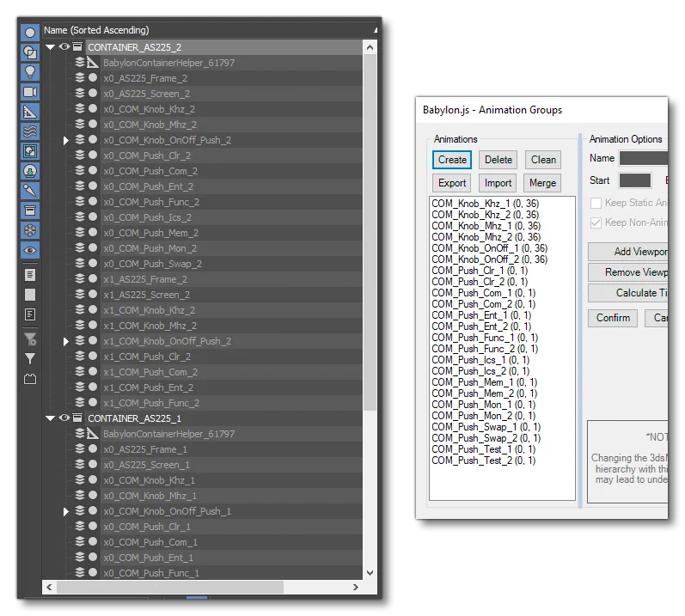685x616 pixels.
Task: Click container icon beside CONTAINER_AS225_1
Action: point(77,418)
